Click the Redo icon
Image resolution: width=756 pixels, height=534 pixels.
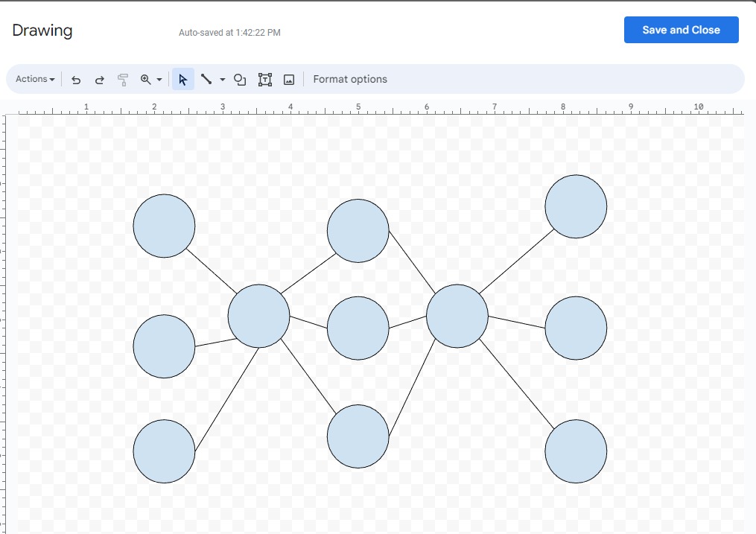(99, 79)
